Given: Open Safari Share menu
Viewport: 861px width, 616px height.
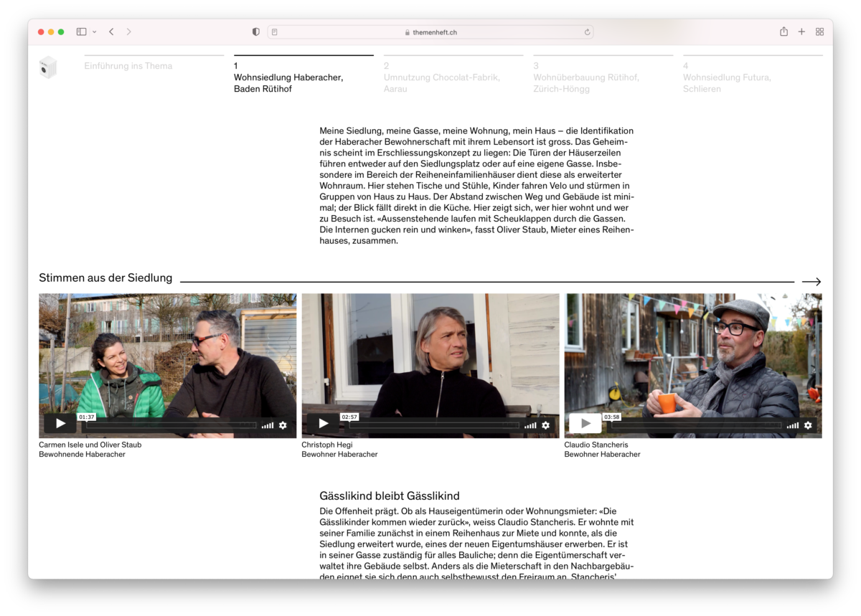Looking at the screenshot, I should point(784,32).
